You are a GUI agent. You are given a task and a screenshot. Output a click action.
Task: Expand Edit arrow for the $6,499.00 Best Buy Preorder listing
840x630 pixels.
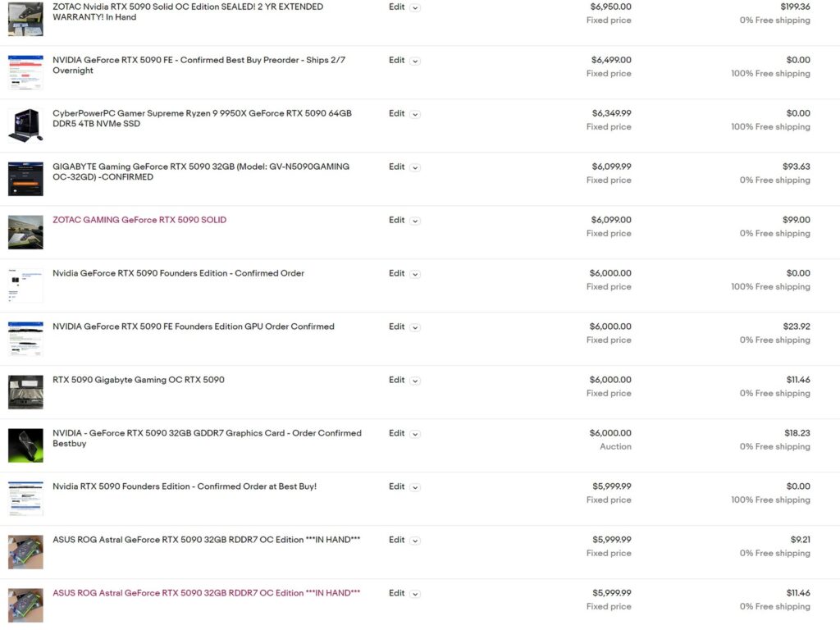pyautogui.click(x=415, y=61)
